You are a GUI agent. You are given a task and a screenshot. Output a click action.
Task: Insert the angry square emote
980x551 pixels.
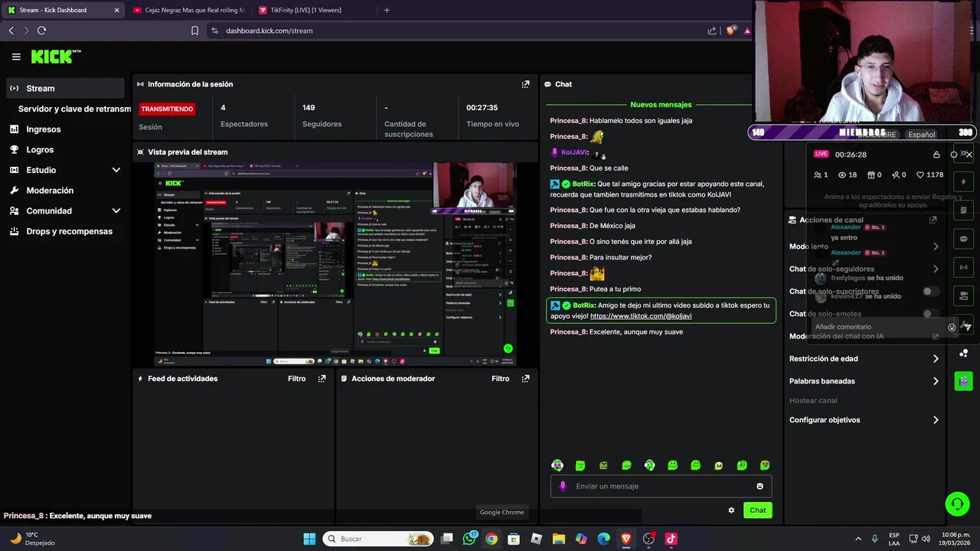pyautogui.click(x=603, y=465)
